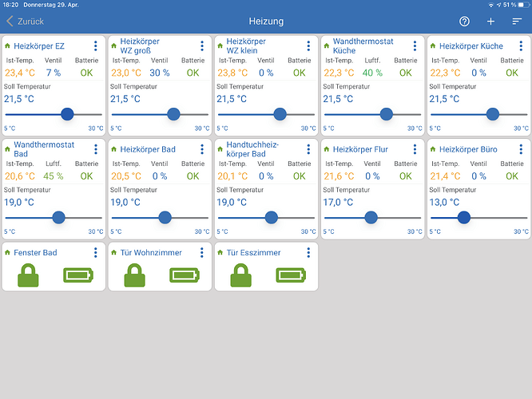The image size is (532, 399).
Task: Open the help question mark icon
Action: 465,22
